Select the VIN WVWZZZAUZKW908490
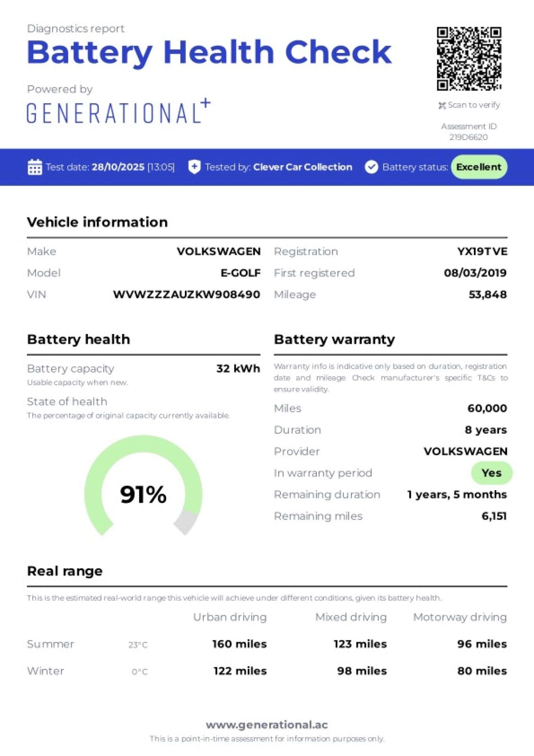Screen dimensions: 534x756 click(187, 295)
